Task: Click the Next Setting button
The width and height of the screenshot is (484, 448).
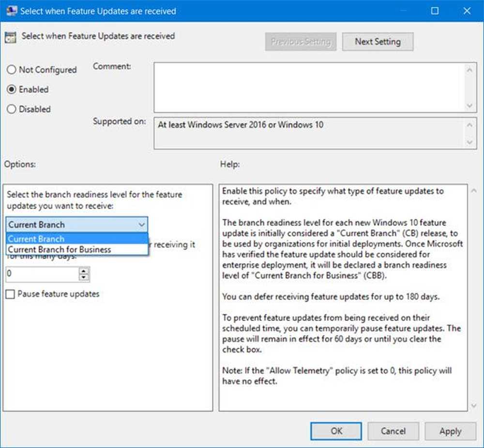Action: coord(378,42)
